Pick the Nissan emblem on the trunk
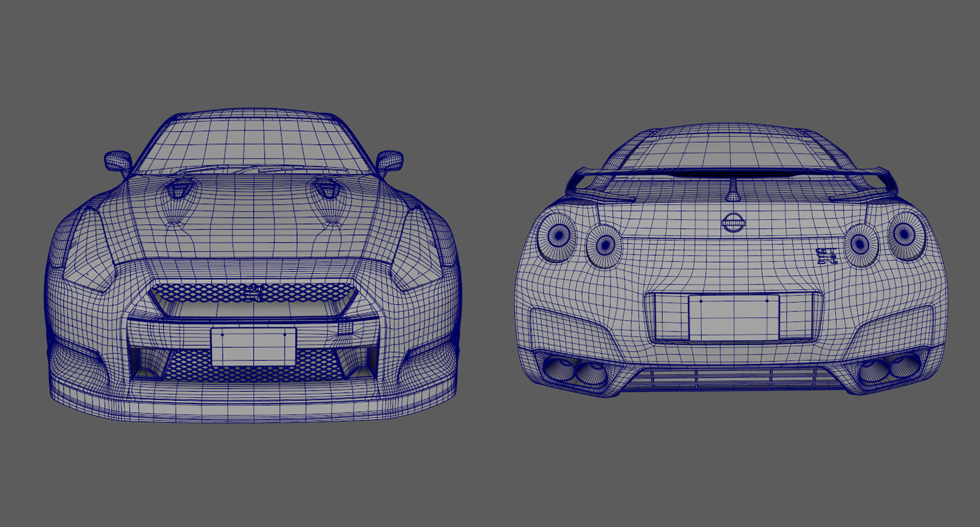Image resolution: width=980 pixels, height=527 pixels. click(733, 223)
